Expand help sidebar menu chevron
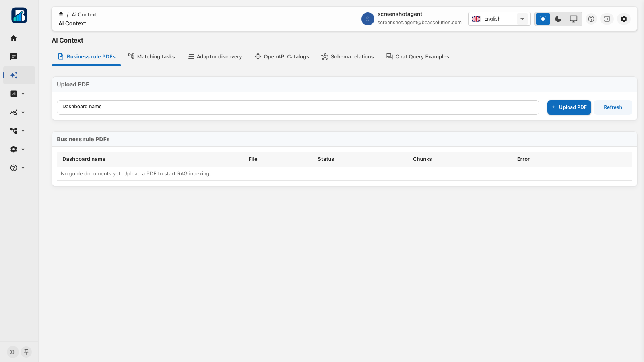Viewport: 644px width, 362px height. tap(23, 168)
